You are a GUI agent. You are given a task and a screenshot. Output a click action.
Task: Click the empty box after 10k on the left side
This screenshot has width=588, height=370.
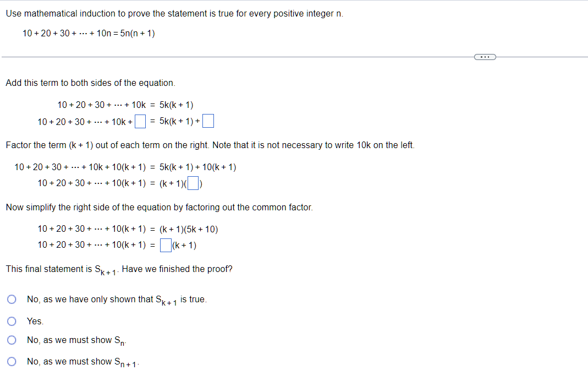(141, 121)
